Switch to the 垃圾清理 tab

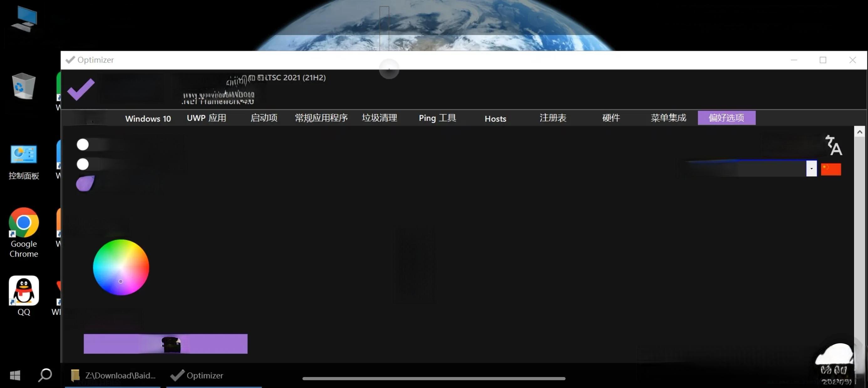380,118
